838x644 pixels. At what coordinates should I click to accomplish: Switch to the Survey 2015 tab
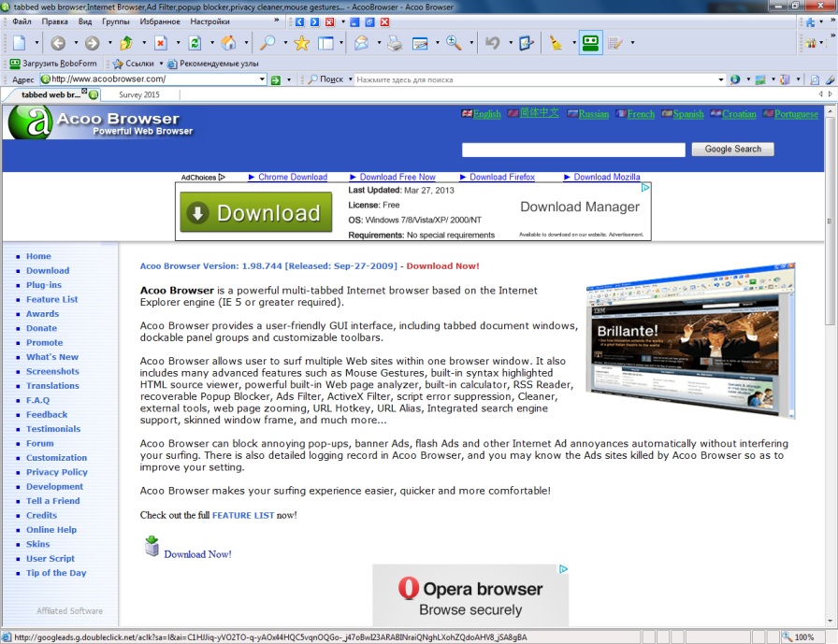139,94
